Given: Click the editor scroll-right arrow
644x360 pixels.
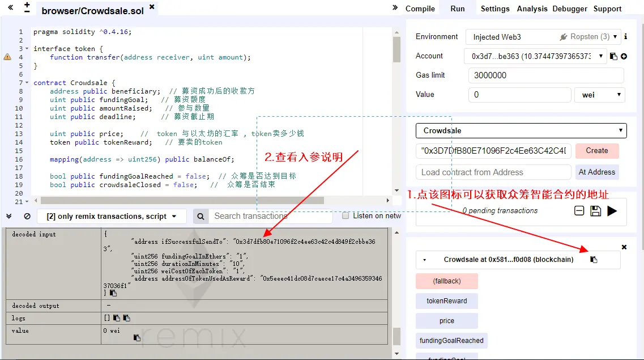Looking at the screenshot, I should pyautogui.click(x=388, y=201).
